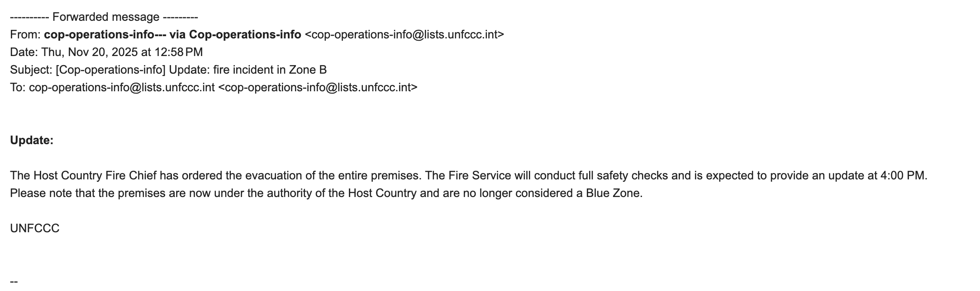Click the "--" signature separator at bottom
This screenshot has height=291, width=980.
(x=14, y=282)
